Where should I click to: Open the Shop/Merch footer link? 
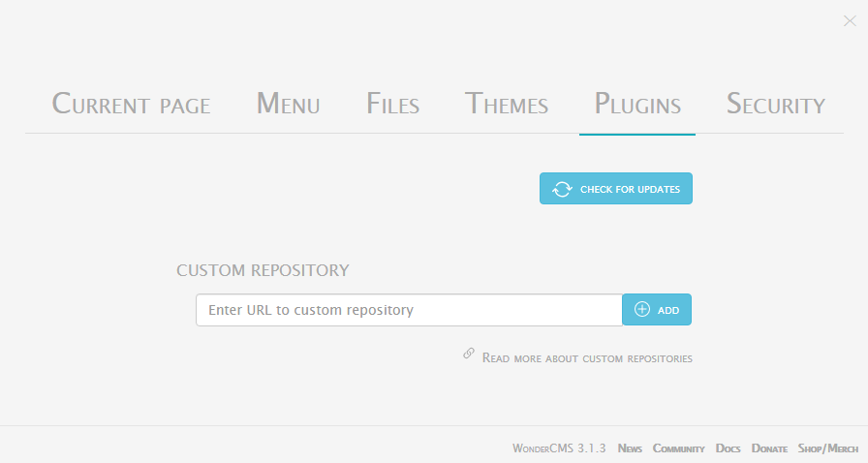pos(827,448)
